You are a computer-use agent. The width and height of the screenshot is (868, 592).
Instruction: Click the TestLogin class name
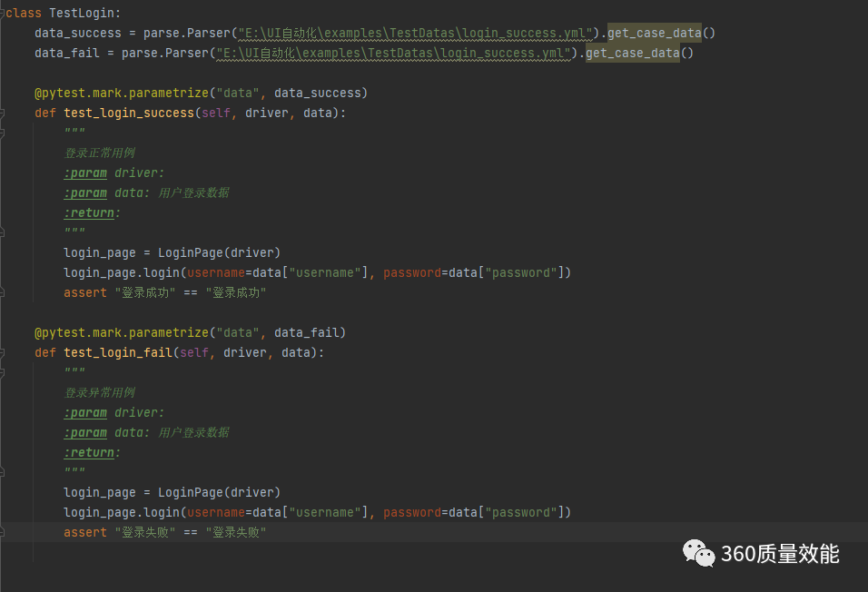pos(82,13)
